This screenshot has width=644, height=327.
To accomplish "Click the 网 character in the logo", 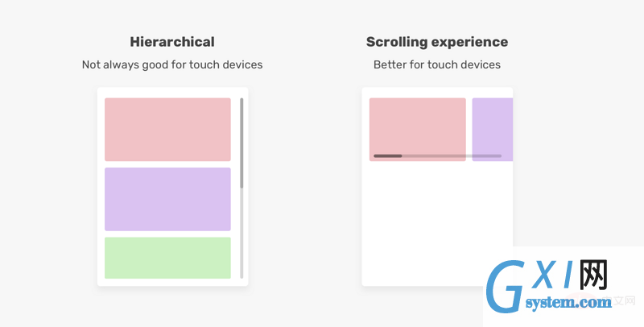I will tap(593, 275).
